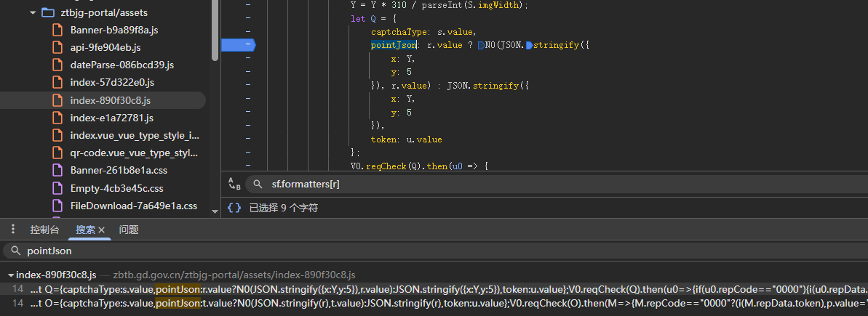868x316 pixels.
Task: Click the let Q = { code line
Action: pos(373,18)
